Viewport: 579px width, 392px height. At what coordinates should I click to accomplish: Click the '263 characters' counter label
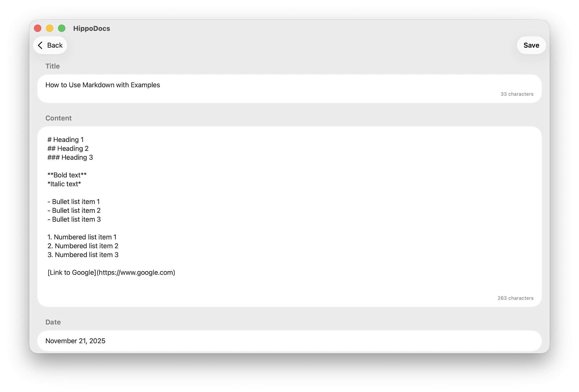click(516, 298)
